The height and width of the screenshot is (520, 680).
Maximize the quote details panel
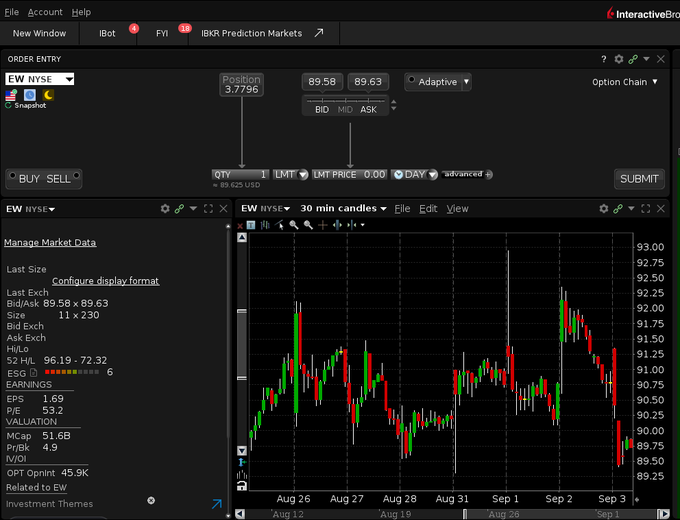(x=209, y=209)
